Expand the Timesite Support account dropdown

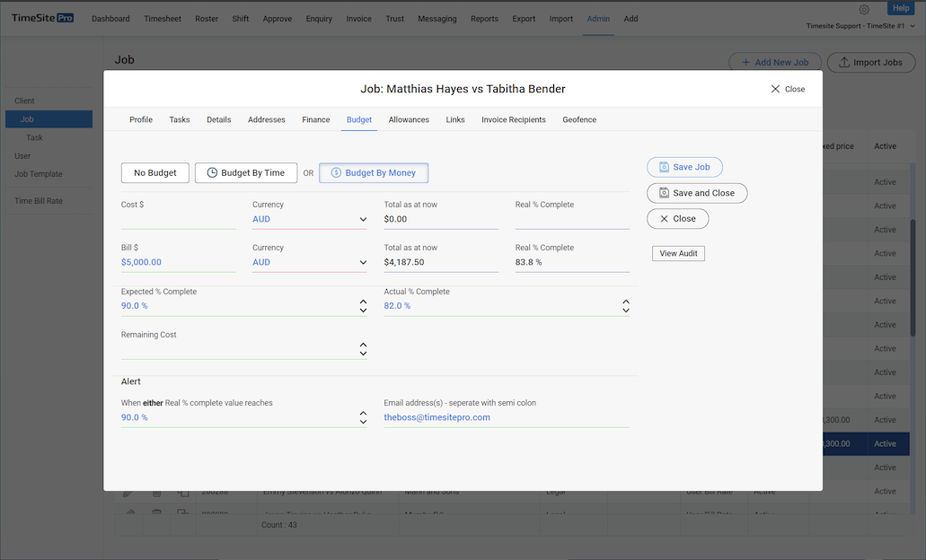(x=860, y=26)
